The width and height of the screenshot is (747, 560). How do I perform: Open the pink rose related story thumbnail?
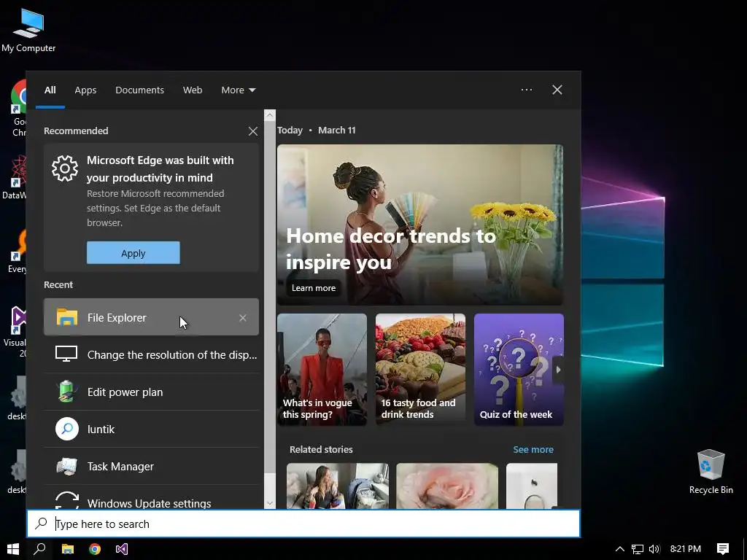447,486
